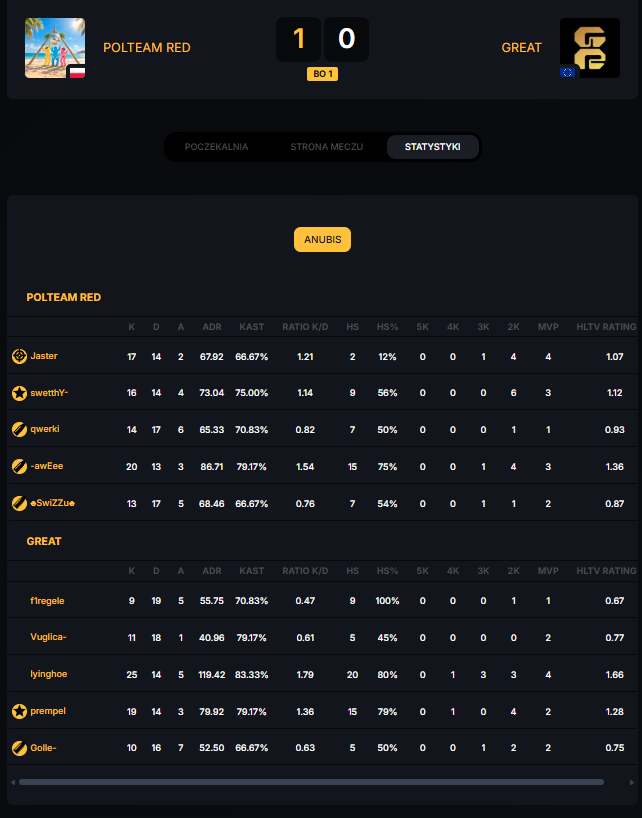The width and height of the screenshot is (642, 818).
Task: Click KAST header in GREAT table
Action: point(251,571)
